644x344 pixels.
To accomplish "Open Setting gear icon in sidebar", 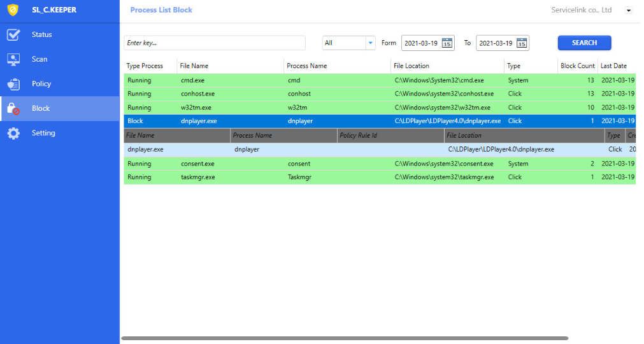I will [13, 134].
